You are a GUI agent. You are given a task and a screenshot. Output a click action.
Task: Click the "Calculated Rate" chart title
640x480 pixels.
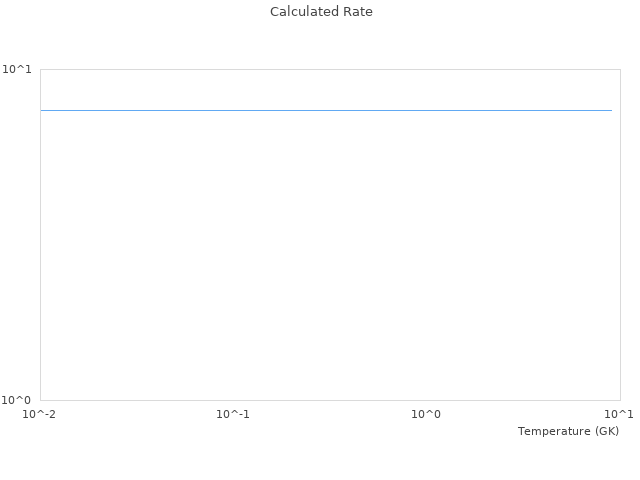click(x=321, y=12)
